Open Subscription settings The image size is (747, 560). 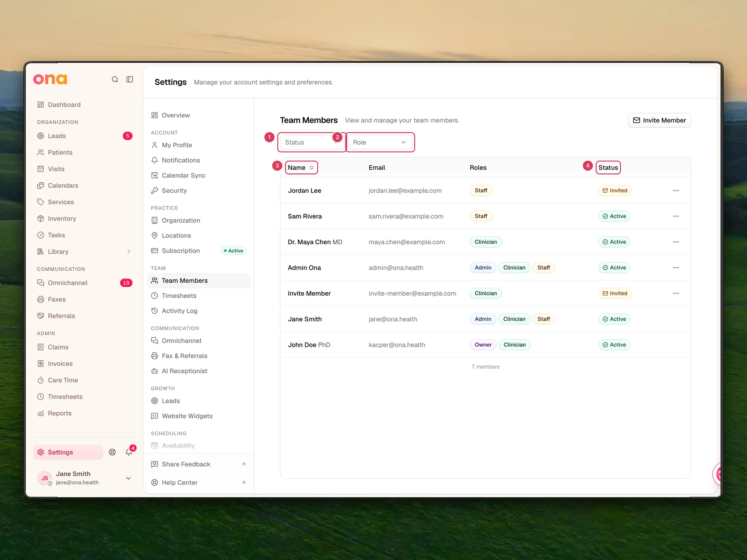click(181, 251)
